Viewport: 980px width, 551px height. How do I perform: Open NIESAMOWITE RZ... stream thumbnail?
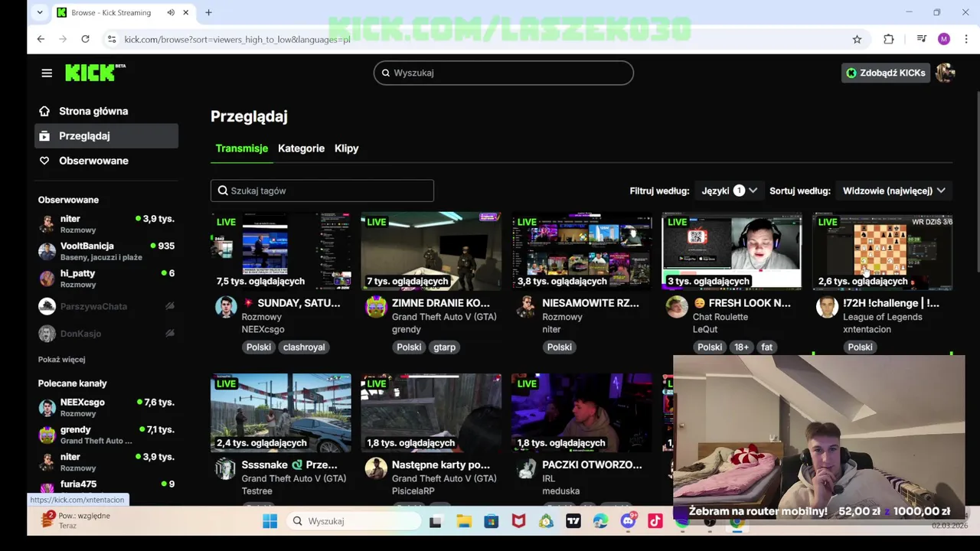581,251
